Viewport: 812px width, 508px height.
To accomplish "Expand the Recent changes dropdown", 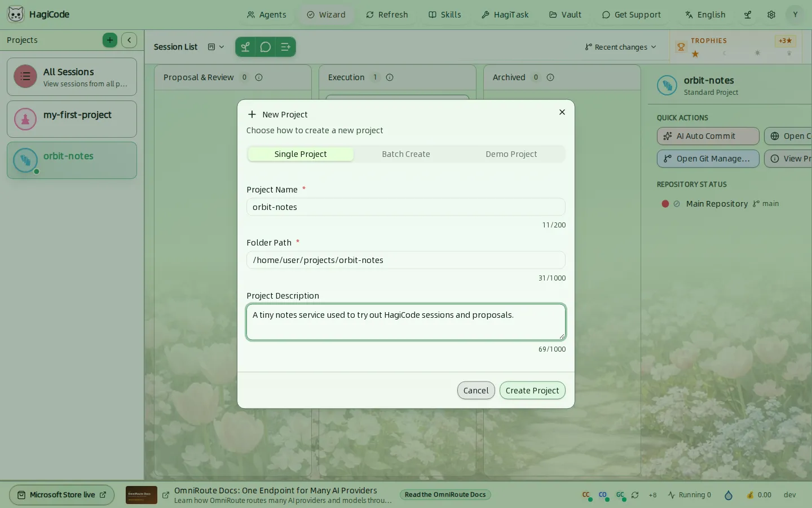I will click(620, 47).
